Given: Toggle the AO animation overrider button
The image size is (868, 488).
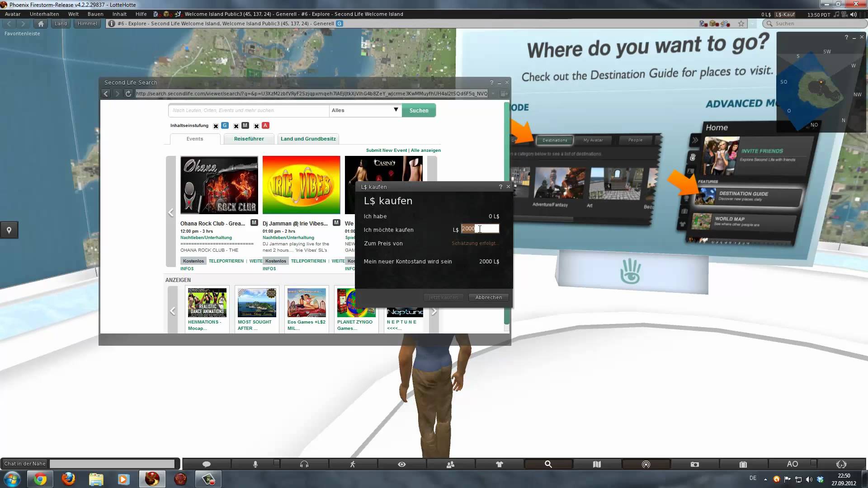Looking at the screenshot, I should pyautogui.click(x=792, y=464).
